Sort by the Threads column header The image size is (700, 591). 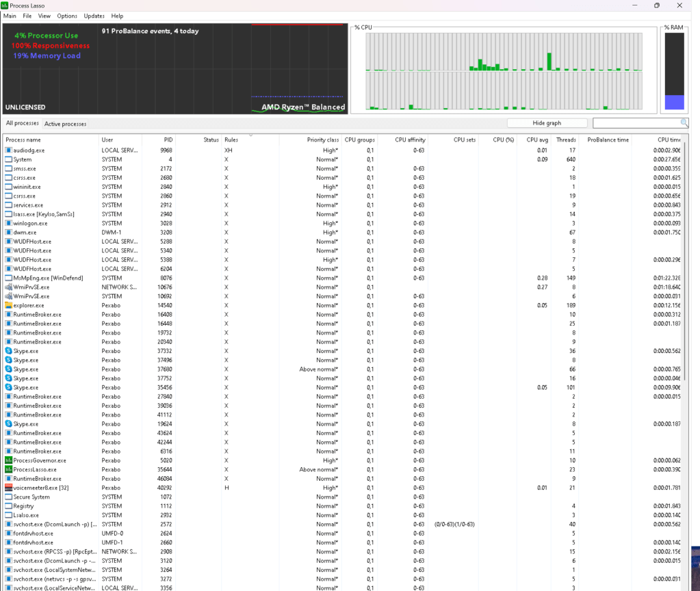click(565, 140)
